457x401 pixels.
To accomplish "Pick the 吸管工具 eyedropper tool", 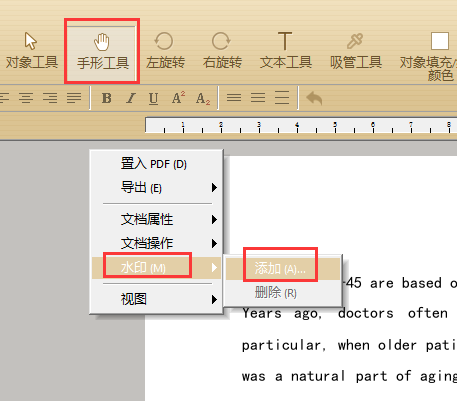I will 355,50.
